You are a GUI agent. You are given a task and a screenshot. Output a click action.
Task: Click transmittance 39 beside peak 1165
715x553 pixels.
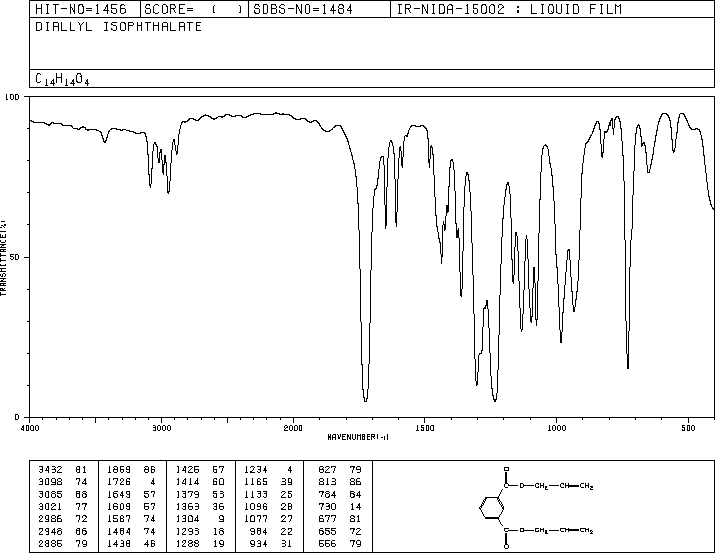(x=286, y=481)
